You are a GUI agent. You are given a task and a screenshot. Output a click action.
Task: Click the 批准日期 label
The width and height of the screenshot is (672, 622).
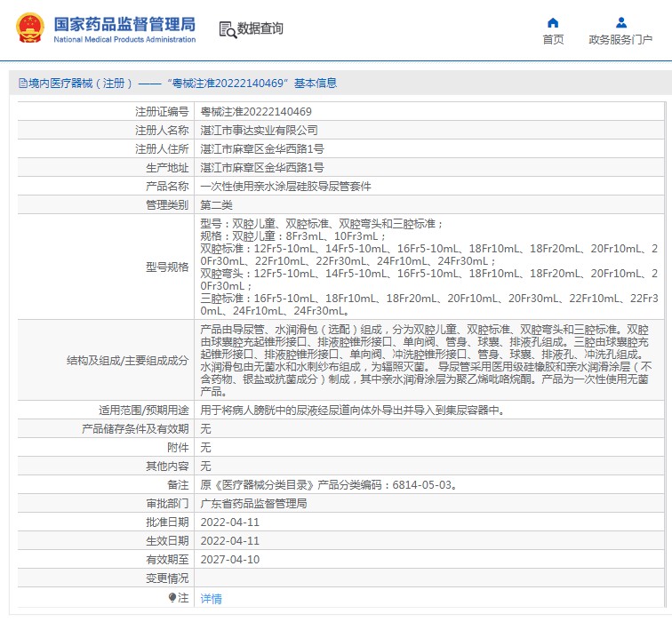tap(167, 522)
